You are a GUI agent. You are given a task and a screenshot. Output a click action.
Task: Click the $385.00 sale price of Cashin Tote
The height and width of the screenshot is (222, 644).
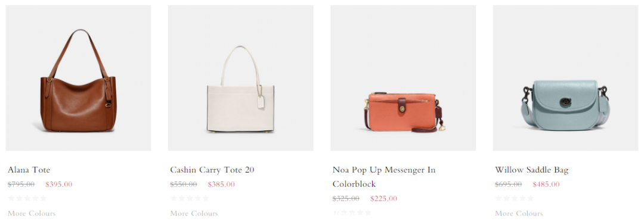[x=221, y=185]
